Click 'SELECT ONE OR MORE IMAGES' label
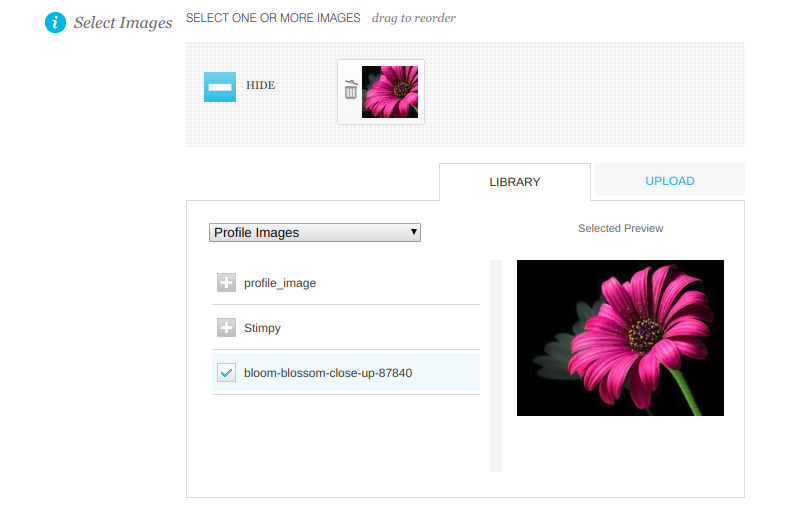 [x=273, y=18]
